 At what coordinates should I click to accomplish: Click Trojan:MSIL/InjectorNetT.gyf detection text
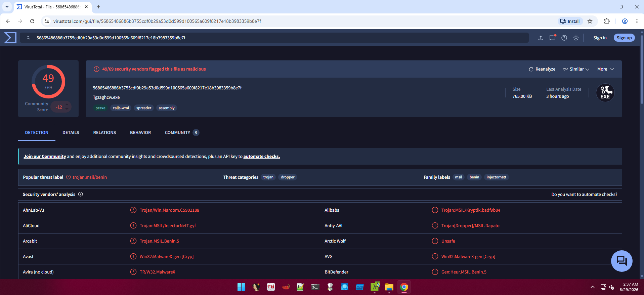click(x=168, y=226)
